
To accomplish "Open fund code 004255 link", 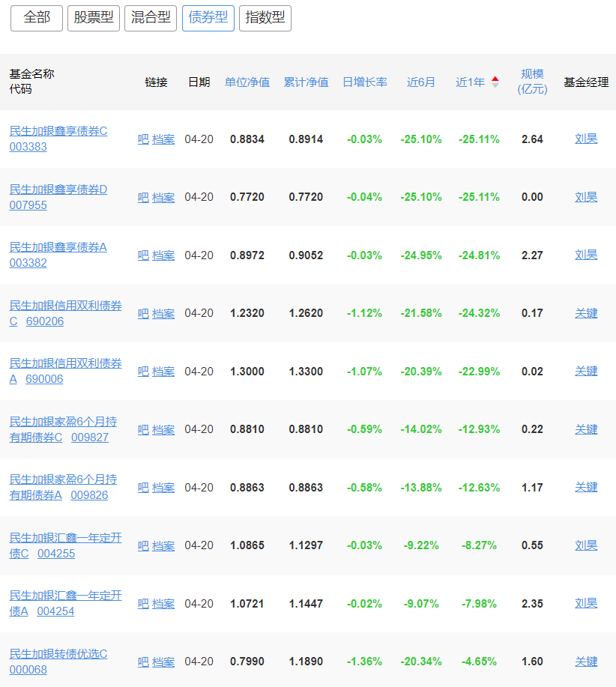I will pyautogui.click(x=56, y=554).
